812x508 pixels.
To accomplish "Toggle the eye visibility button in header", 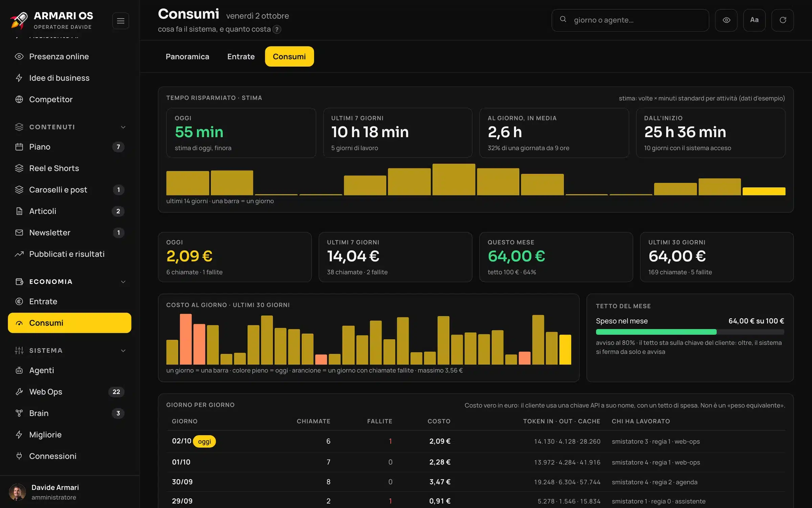I will (x=726, y=20).
